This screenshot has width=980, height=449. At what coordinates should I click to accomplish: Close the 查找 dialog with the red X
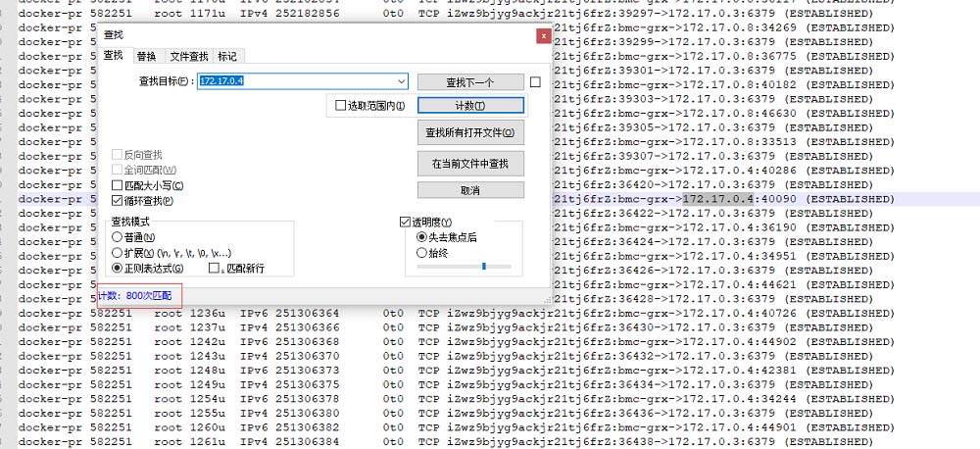(542, 35)
